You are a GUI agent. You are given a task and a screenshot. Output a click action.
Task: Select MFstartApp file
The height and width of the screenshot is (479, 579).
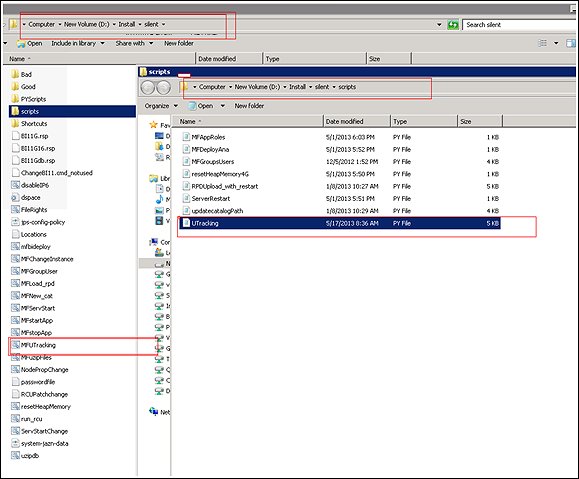pyautogui.click(x=32, y=321)
